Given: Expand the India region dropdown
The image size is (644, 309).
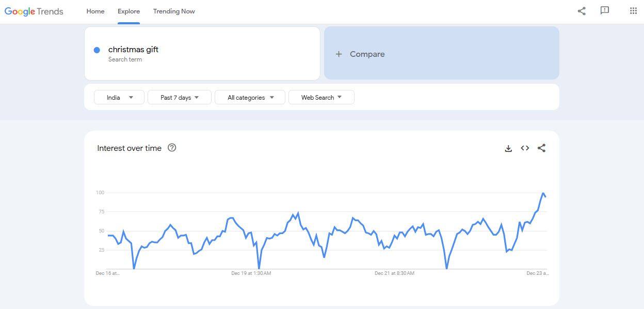Looking at the screenshot, I should (x=119, y=97).
